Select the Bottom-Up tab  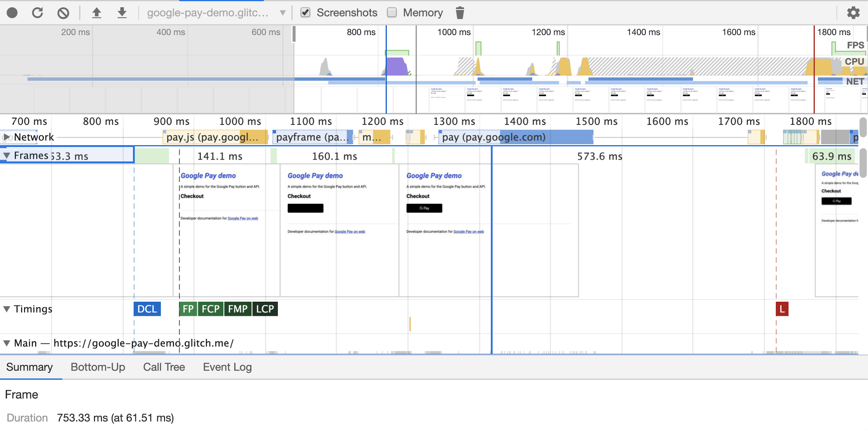point(98,366)
